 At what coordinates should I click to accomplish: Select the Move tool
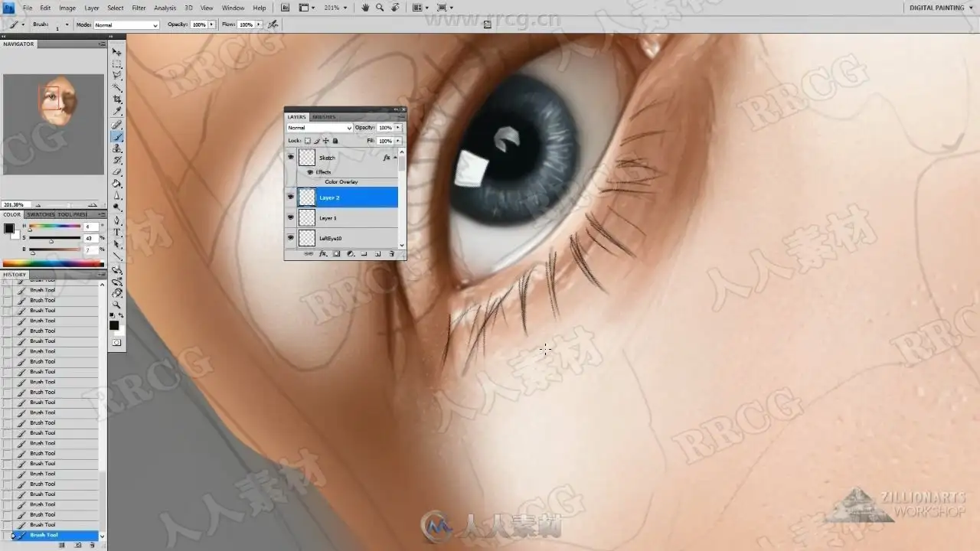point(117,52)
